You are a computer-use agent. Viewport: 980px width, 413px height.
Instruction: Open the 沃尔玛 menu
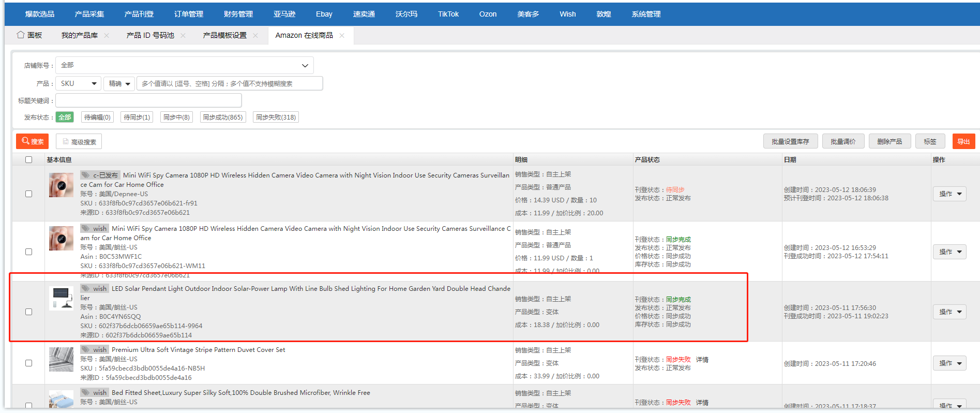click(x=406, y=14)
